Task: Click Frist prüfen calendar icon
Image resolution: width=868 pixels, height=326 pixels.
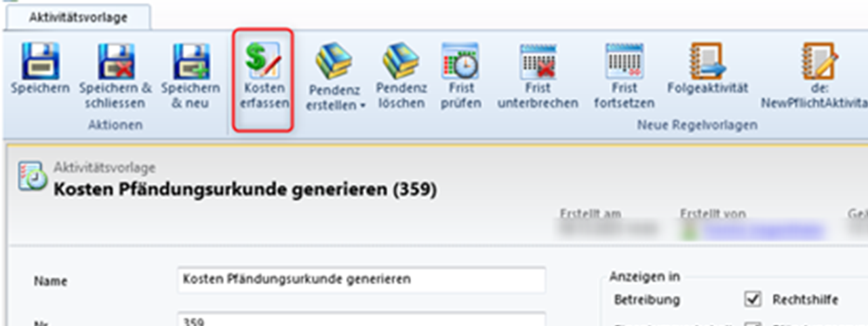Action: pyautogui.click(x=460, y=61)
